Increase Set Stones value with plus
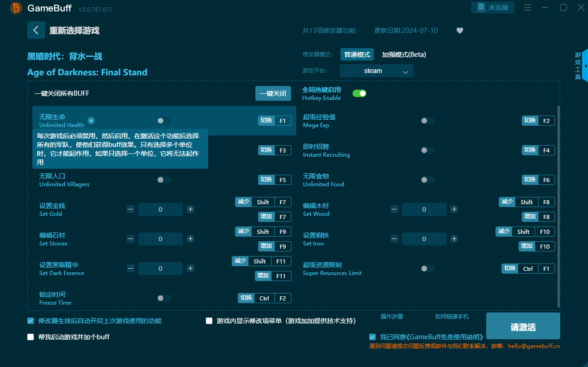This screenshot has width=588, height=367. 190,239
